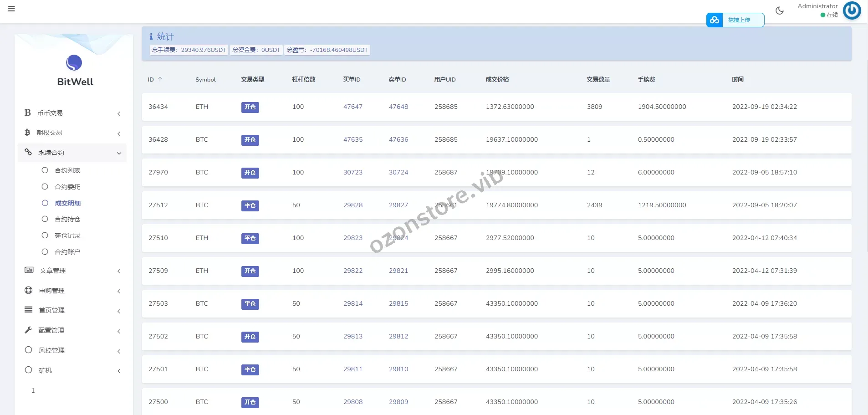Open buy order ID 47647 link

tap(353, 107)
